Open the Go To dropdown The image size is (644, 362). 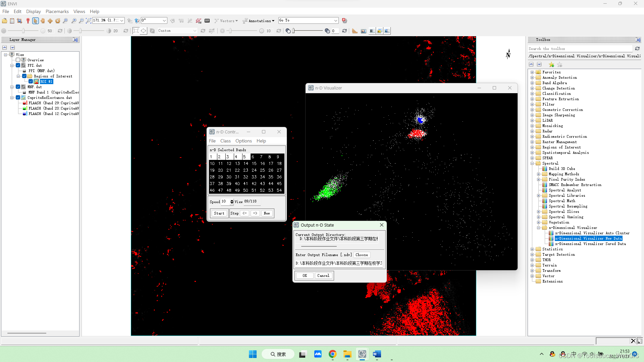tap(335, 20)
